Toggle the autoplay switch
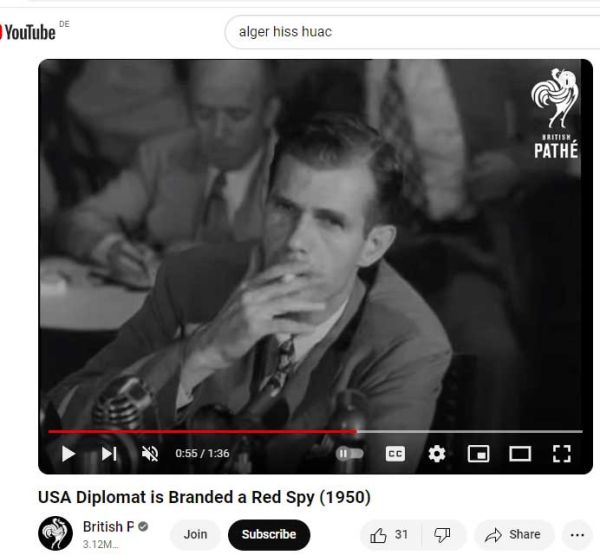 tap(349, 454)
